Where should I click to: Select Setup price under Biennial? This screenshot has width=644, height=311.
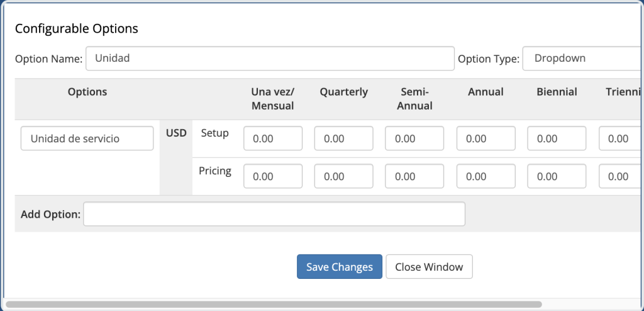557,139
